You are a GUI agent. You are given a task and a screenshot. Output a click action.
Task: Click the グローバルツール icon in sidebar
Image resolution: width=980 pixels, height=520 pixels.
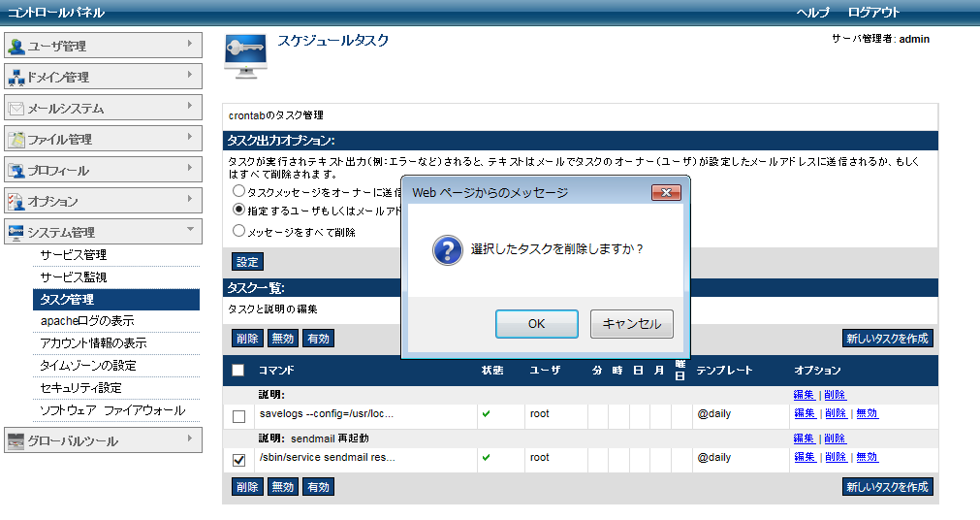(16, 441)
